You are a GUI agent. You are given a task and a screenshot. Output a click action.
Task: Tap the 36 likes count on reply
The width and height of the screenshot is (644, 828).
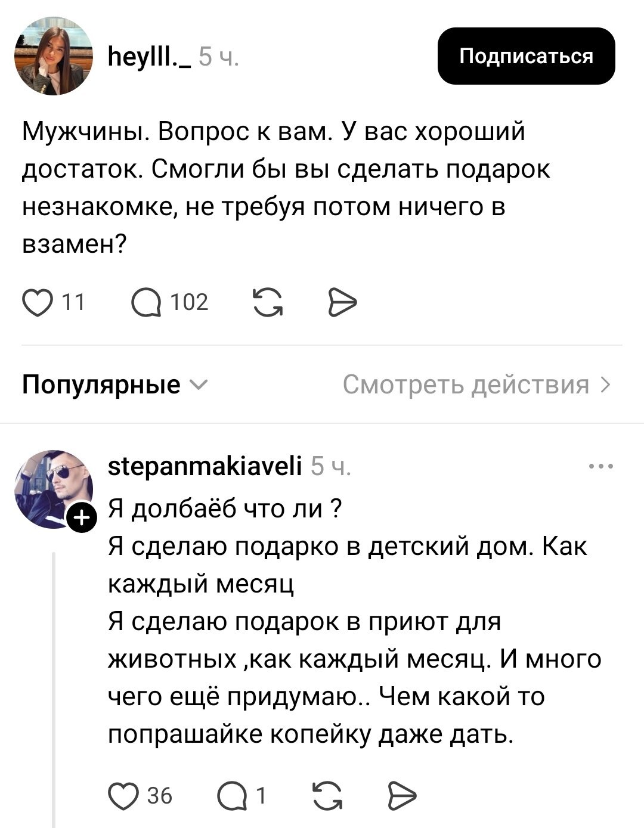159,796
